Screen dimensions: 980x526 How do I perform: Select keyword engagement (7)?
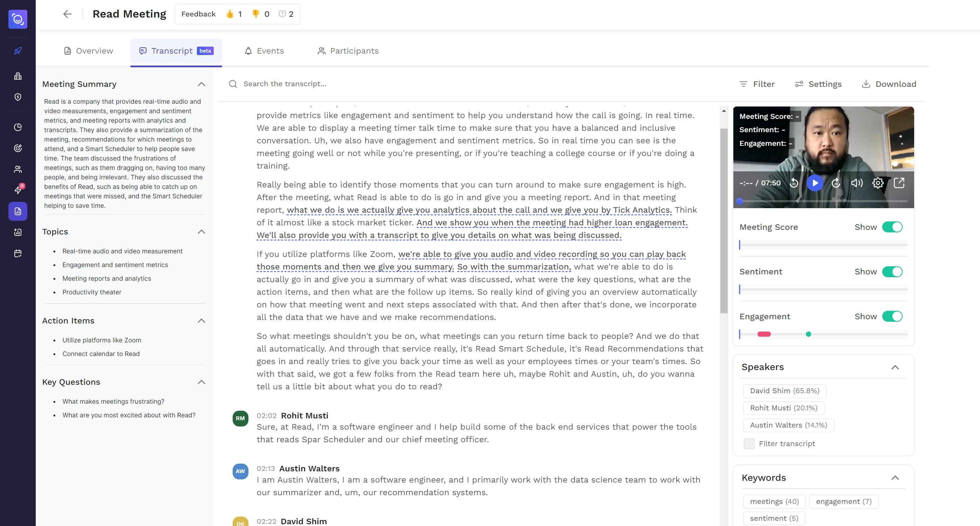coord(843,501)
